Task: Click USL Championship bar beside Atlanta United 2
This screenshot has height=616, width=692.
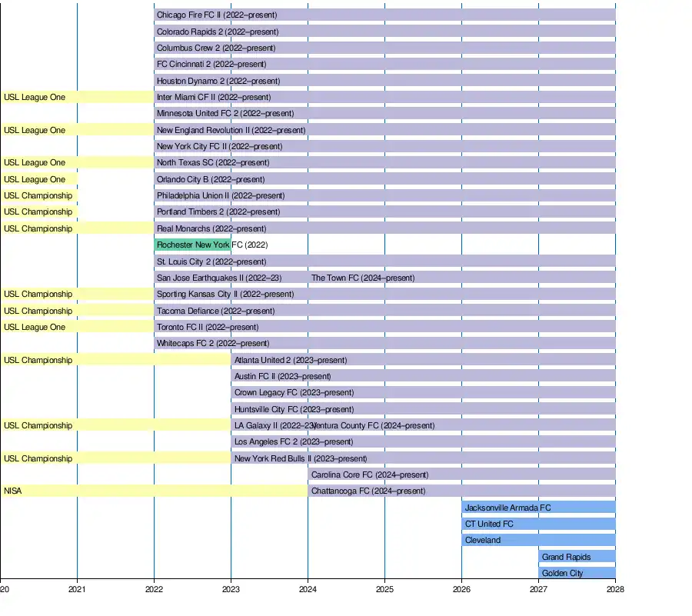Action: coord(115,360)
